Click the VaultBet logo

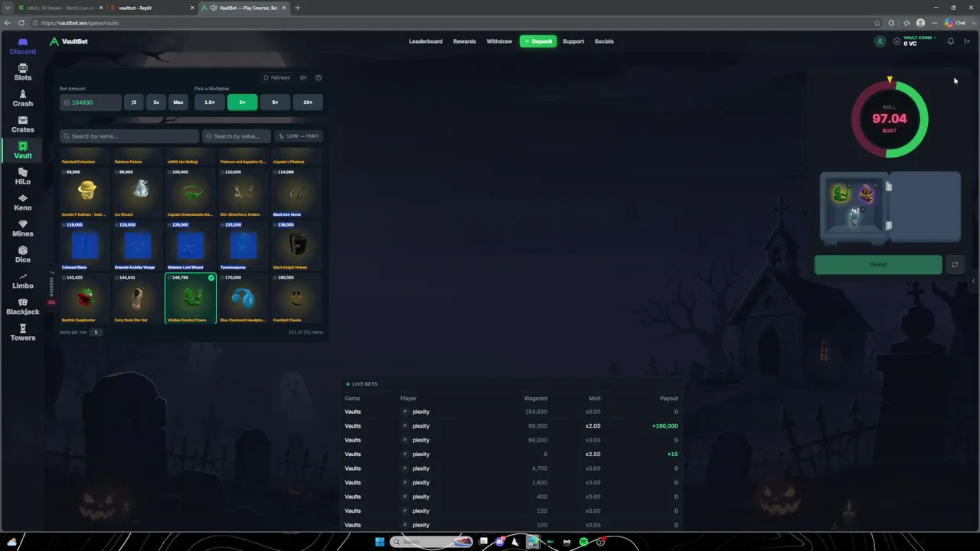[x=69, y=41]
